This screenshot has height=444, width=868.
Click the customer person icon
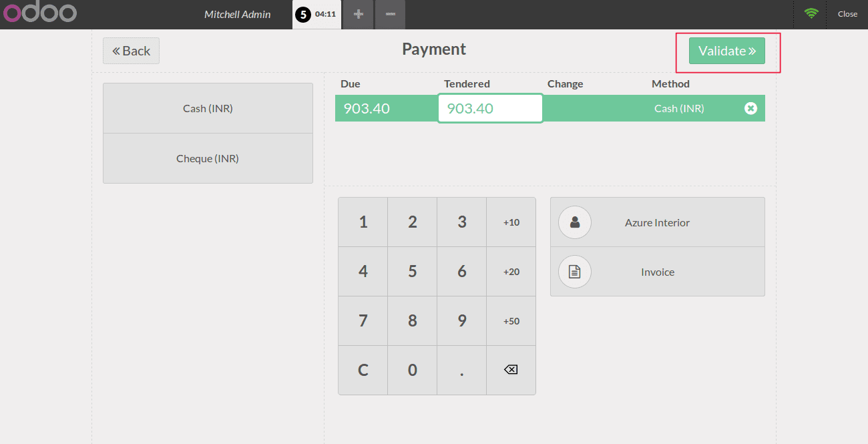click(575, 222)
